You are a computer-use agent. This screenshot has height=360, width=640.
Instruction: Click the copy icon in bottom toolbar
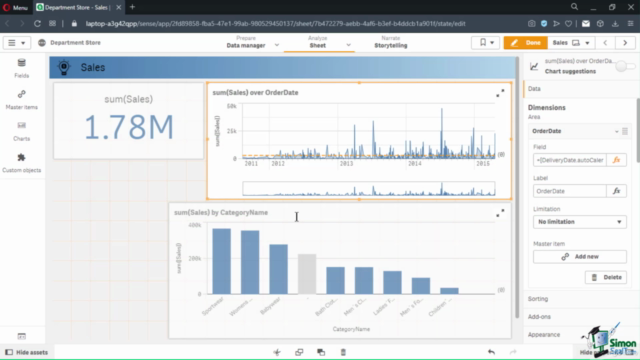tap(299, 352)
